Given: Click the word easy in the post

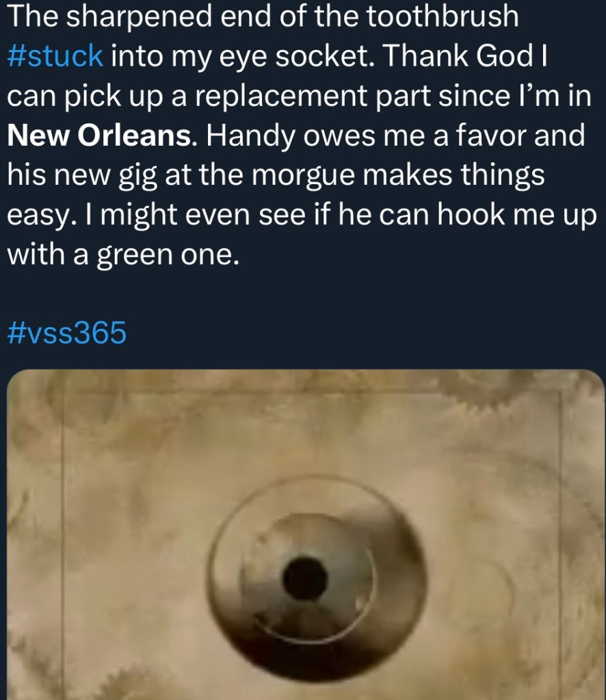Looking at the screenshot, I should tap(38, 215).
